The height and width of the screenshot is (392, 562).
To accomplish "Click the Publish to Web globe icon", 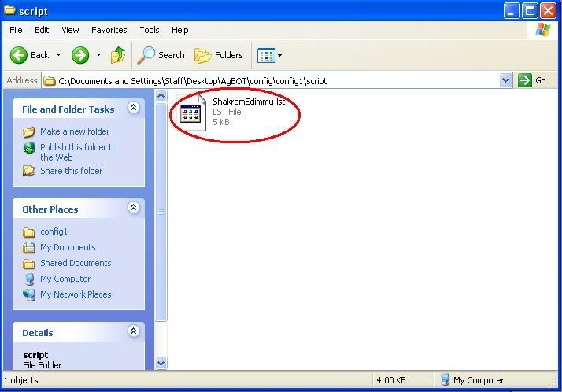I will pyautogui.click(x=29, y=148).
